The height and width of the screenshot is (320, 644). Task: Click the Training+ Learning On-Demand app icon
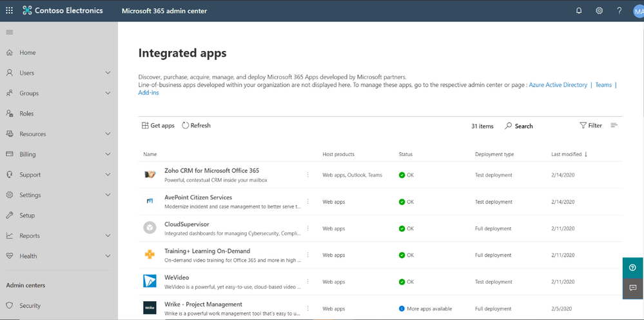tap(150, 255)
